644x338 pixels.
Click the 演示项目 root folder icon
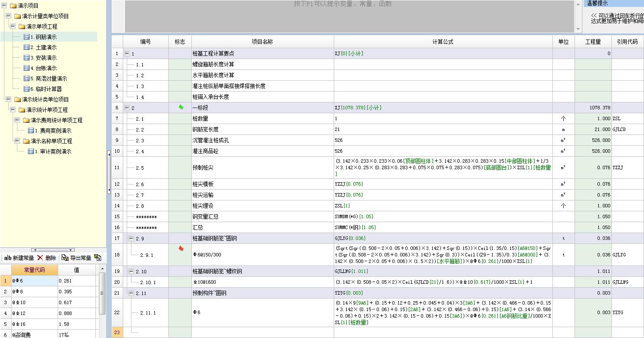13,6
